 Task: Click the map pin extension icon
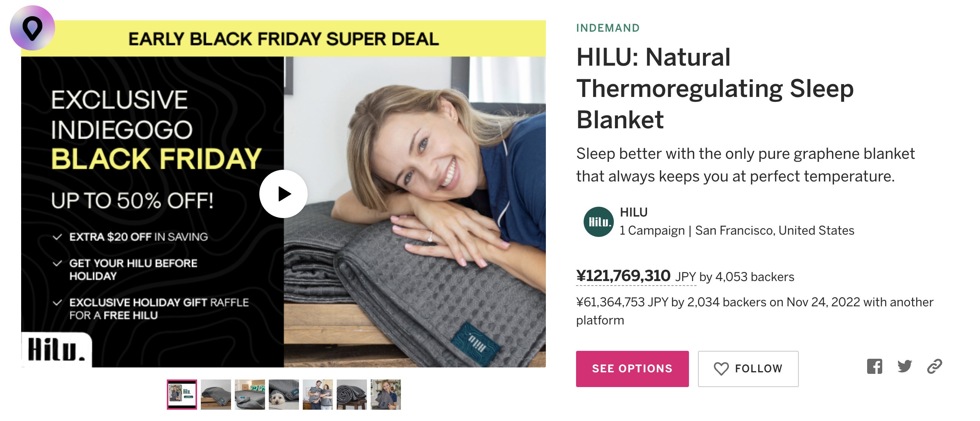pyautogui.click(x=32, y=28)
